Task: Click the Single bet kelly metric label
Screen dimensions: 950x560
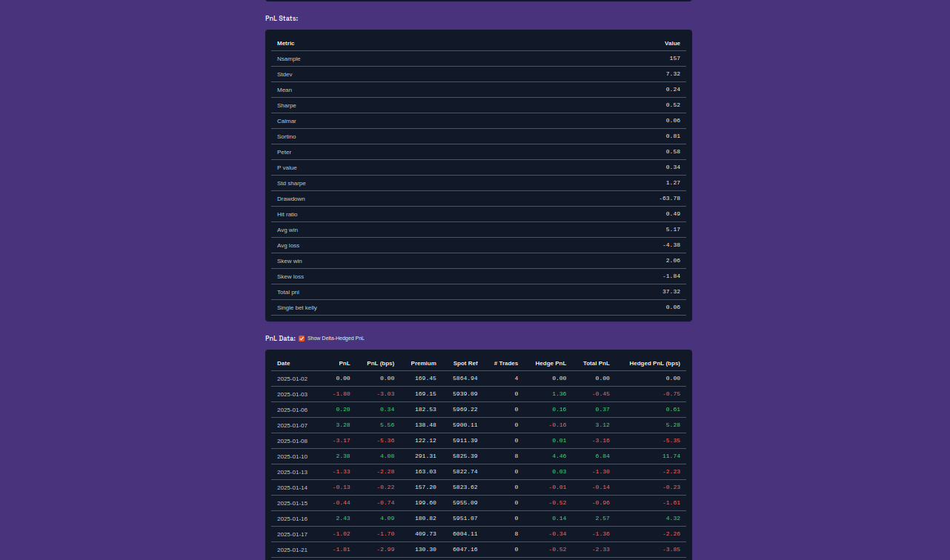Action: 297,307
